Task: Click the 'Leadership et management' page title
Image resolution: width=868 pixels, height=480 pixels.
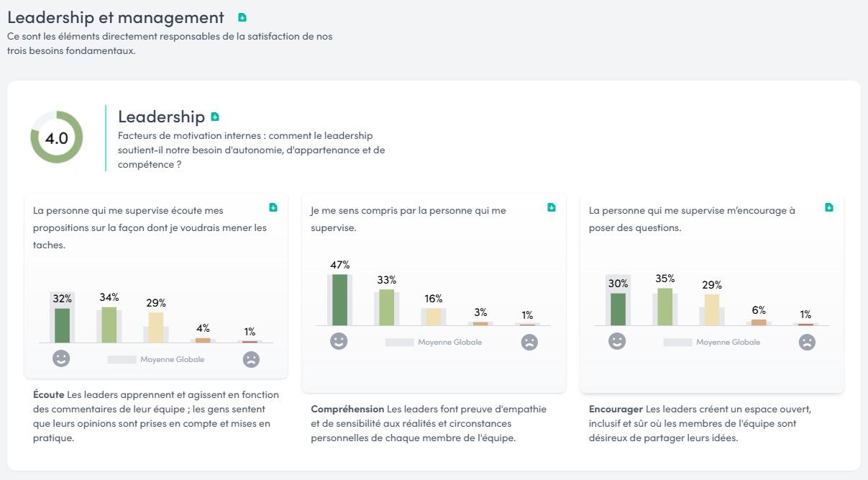Action: 116,17
